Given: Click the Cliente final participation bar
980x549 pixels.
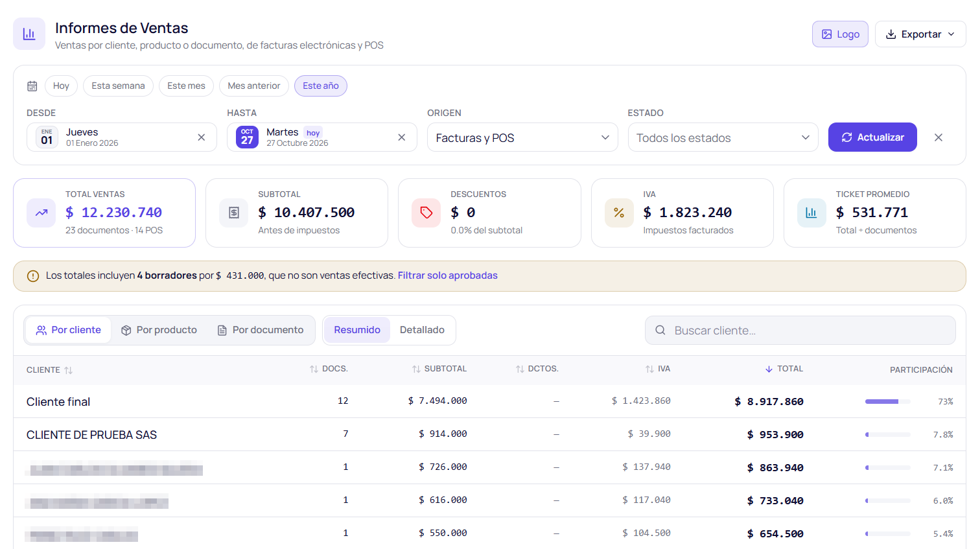Looking at the screenshot, I should click(x=888, y=402).
